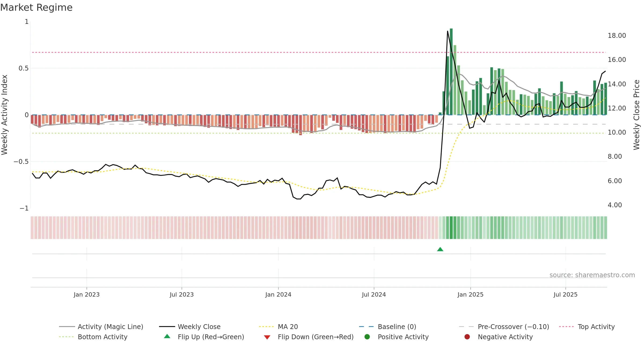This screenshot has height=362, width=644.
Task: Click the Jan 2025 x-axis label
Action: (x=470, y=294)
